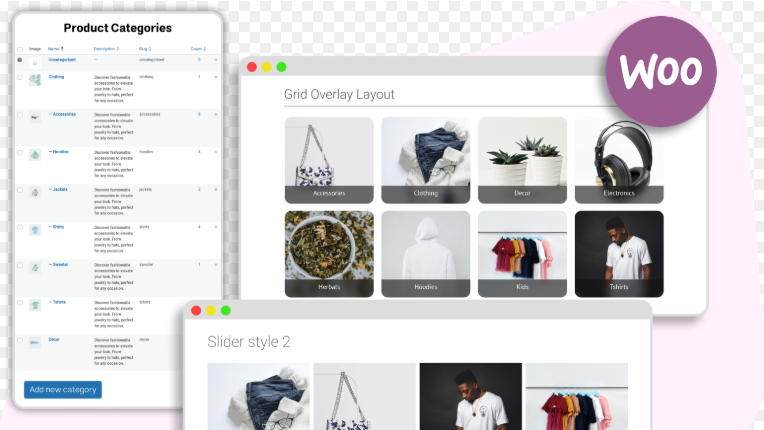764x430 pixels.
Task: Click the handbag slide in Slider style 2
Action: pos(364,396)
